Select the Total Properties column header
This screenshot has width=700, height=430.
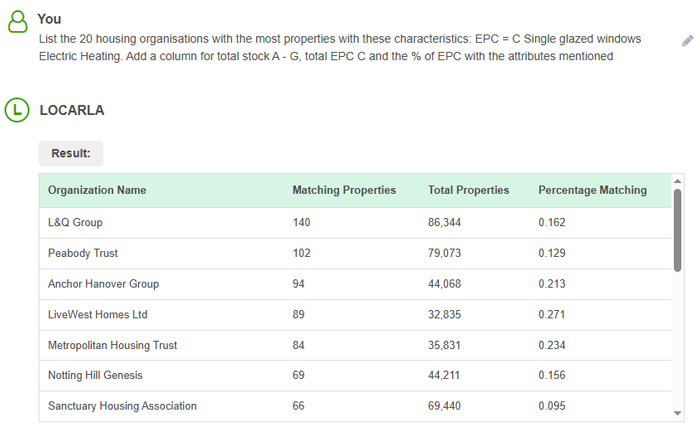click(x=468, y=190)
